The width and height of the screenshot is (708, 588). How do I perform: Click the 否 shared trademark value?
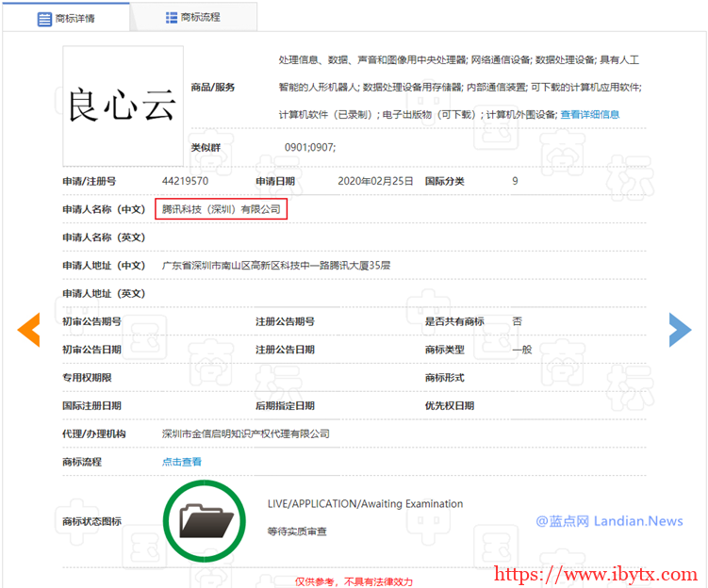coord(518,321)
